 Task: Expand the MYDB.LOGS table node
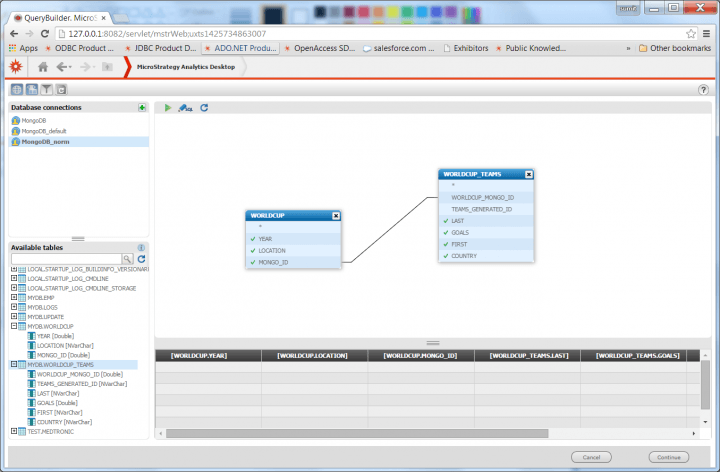click(14, 307)
